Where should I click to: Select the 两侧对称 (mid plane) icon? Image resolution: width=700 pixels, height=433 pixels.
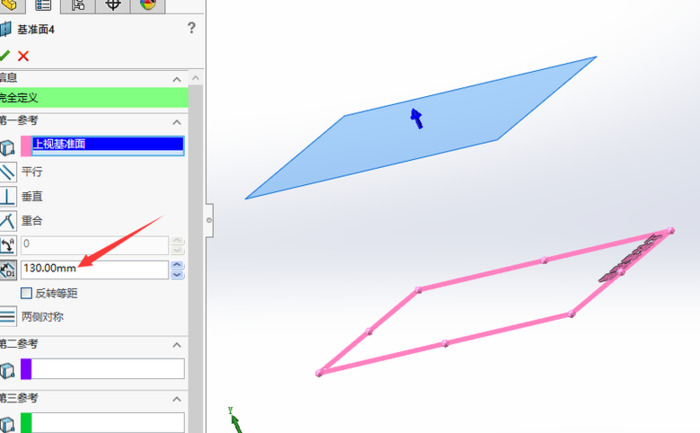click(x=8, y=317)
